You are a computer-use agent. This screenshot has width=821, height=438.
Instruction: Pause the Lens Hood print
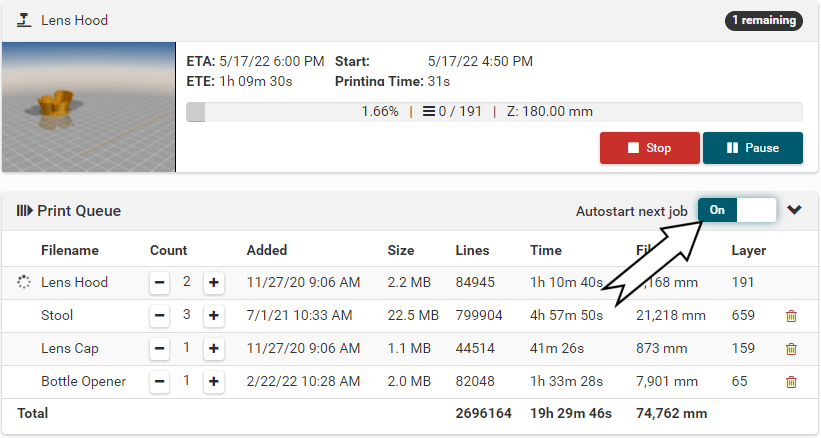click(x=752, y=148)
